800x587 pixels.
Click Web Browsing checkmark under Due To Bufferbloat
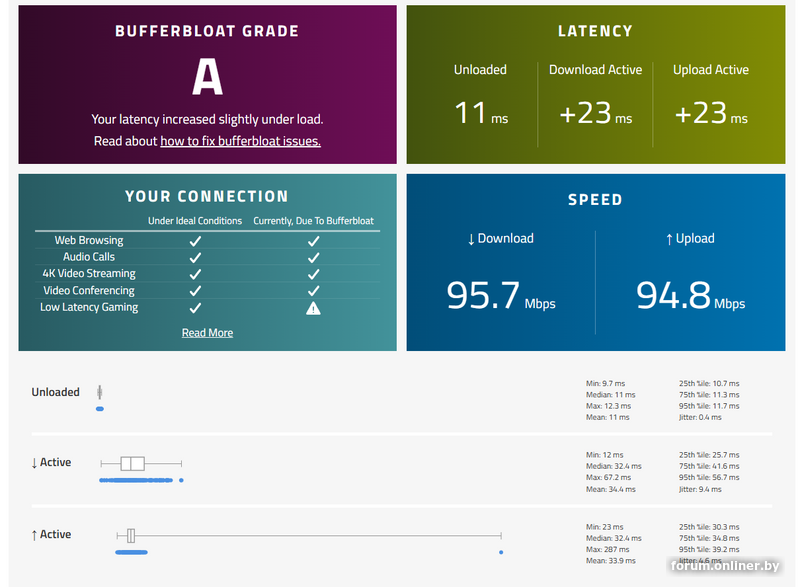pyautogui.click(x=313, y=241)
